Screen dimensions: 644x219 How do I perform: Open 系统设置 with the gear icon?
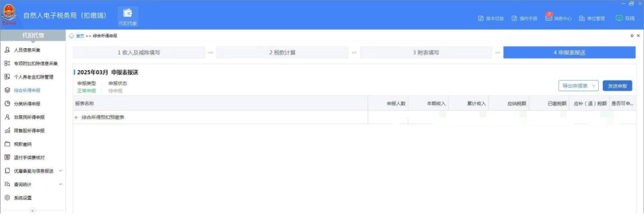(23, 198)
